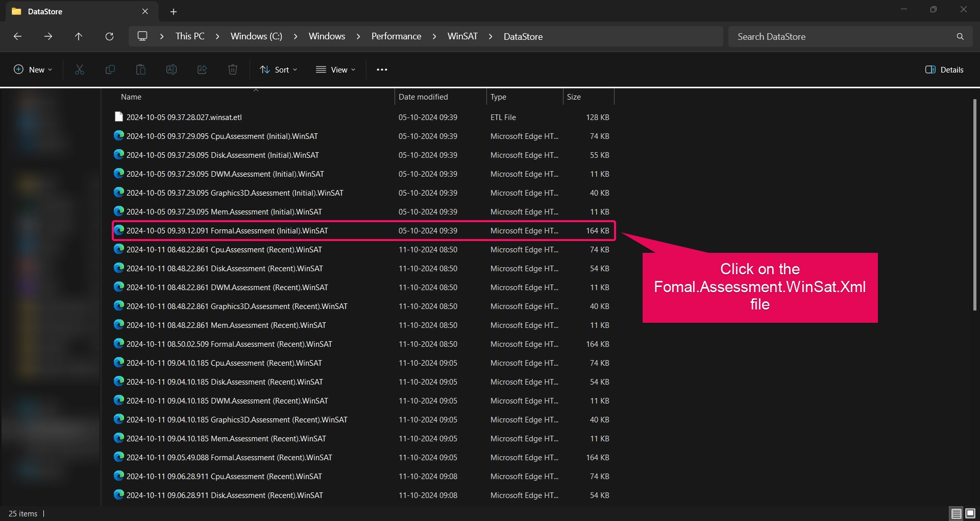Select 09.06.28.911 Disk.Assessment (Recent).WinSAT file
This screenshot has height=521, width=980.
pyautogui.click(x=363, y=495)
